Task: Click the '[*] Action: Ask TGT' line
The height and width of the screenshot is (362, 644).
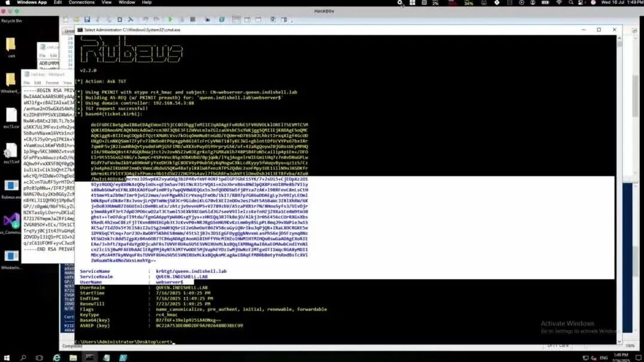Action: click(101, 81)
